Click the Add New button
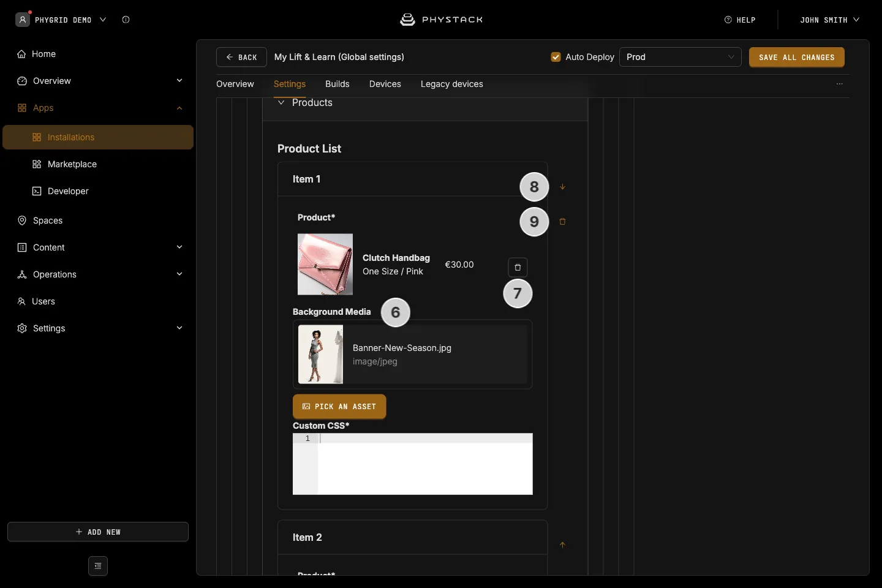 pyautogui.click(x=98, y=532)
